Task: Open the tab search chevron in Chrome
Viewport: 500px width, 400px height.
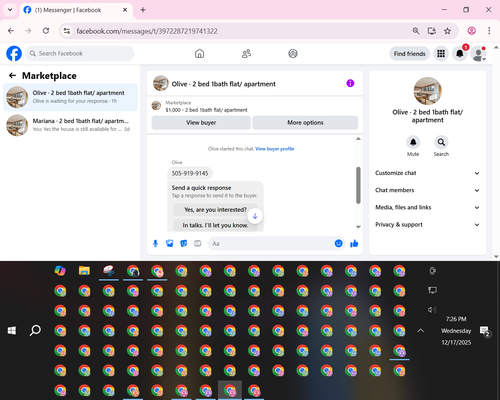Action: click(x=10, y=10)
